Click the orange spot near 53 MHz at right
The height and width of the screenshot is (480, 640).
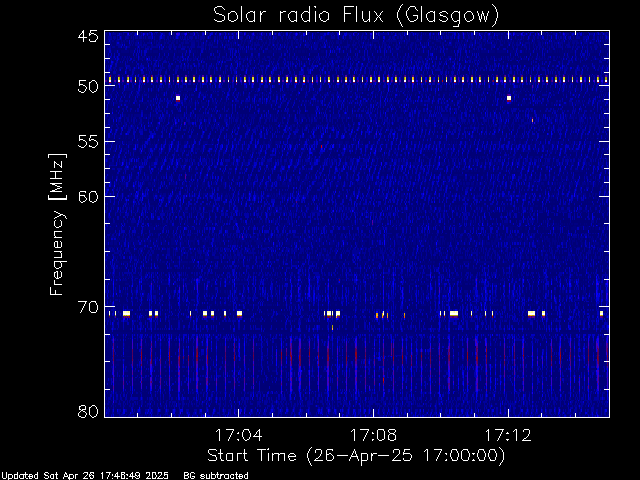tap(532, 120)
